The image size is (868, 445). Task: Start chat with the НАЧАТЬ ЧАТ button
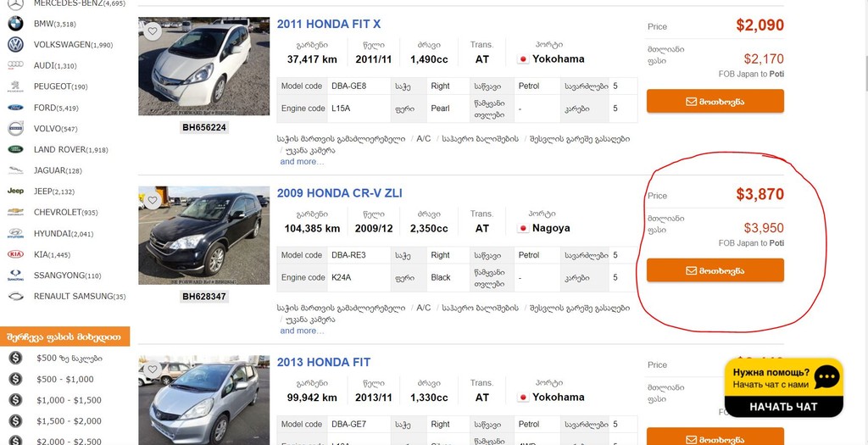[x=783, y=407]
